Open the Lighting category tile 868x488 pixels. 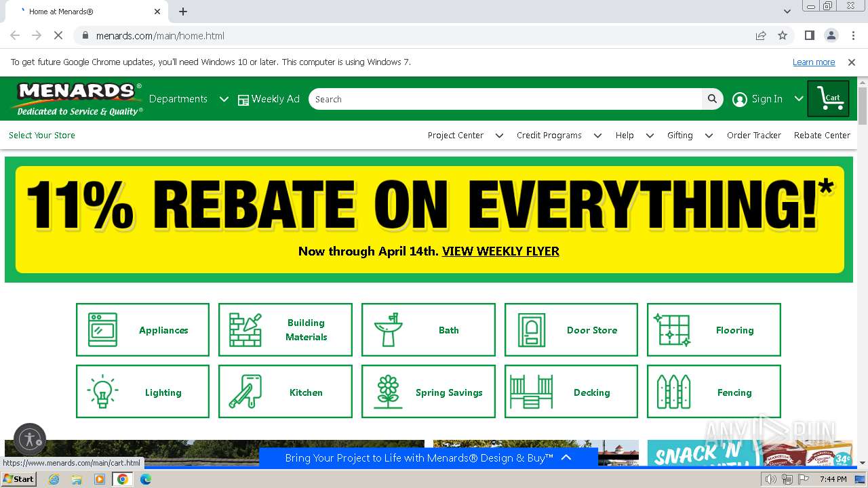(x=142, y=392)
